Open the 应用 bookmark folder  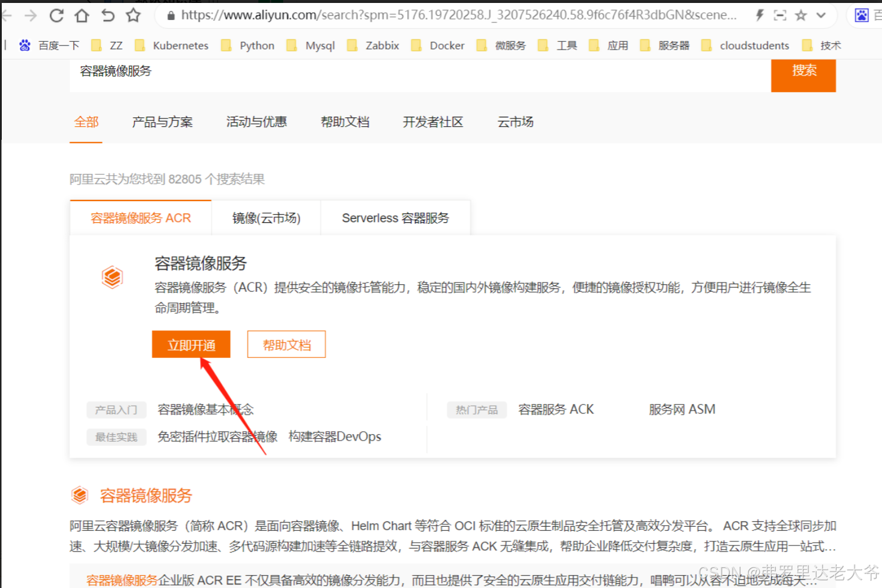609,45
